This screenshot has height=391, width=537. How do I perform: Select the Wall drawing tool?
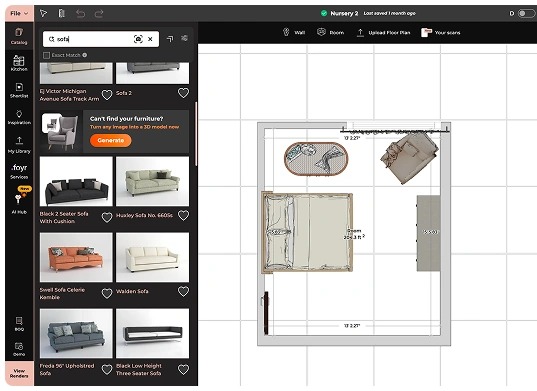point(294,33)
